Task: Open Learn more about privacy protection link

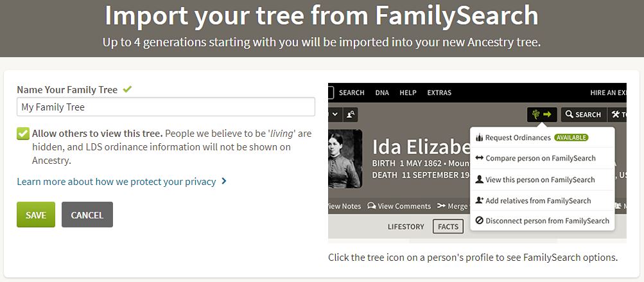Action: 116,181
